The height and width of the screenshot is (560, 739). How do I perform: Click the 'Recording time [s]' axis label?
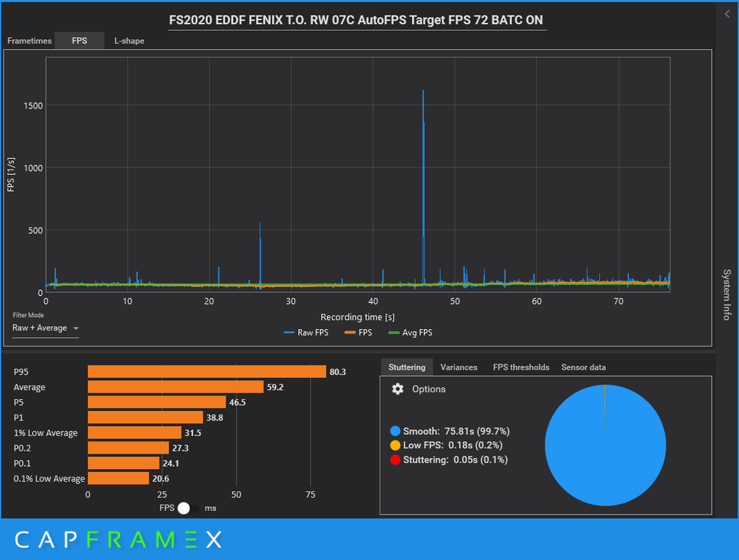(357, 317)
